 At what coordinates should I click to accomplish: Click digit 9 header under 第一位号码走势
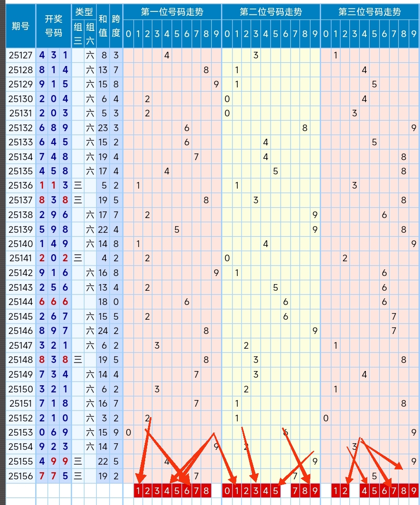pos(216,34)
